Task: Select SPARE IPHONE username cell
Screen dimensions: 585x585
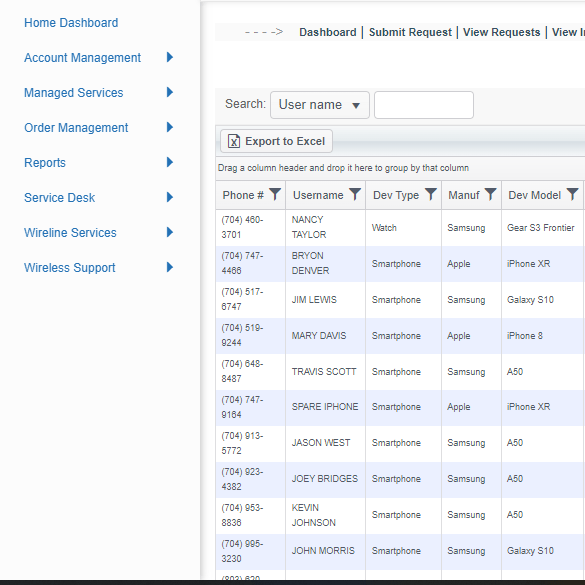Action: (325, 407)
